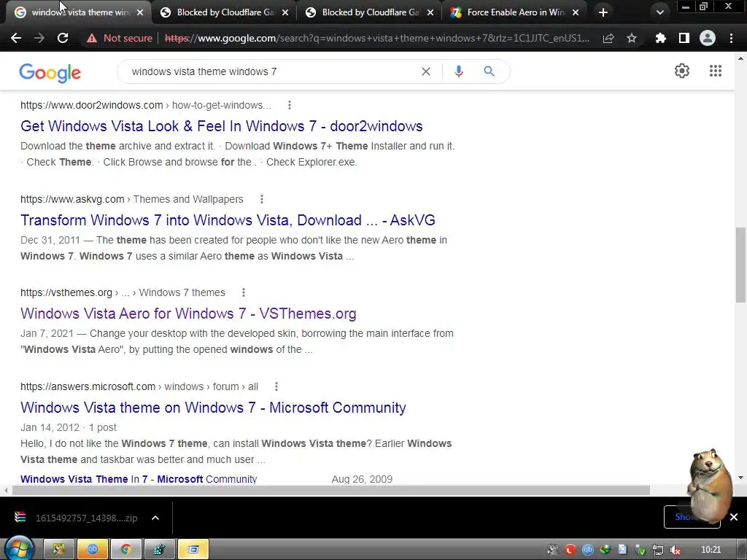Viewport: 747px width, 560px height.
Task: Click the Not secure warning icon
Action: point(91,38)
